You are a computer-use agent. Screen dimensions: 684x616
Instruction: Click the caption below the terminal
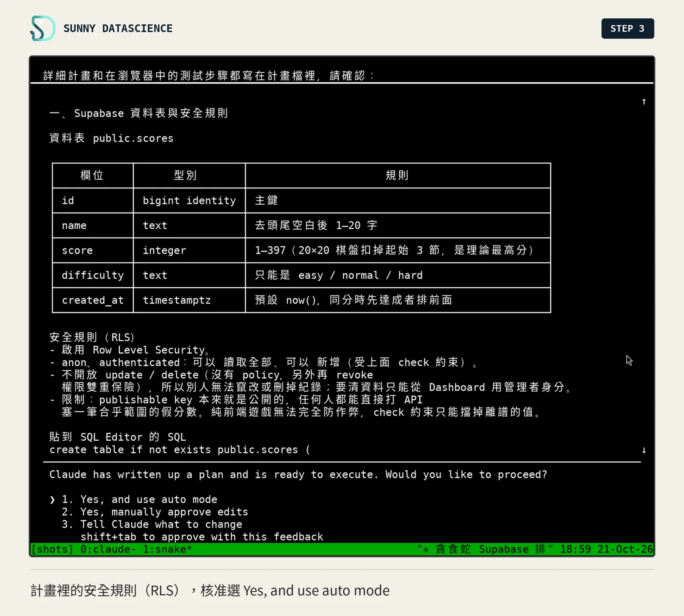click(x=210, y=590)
